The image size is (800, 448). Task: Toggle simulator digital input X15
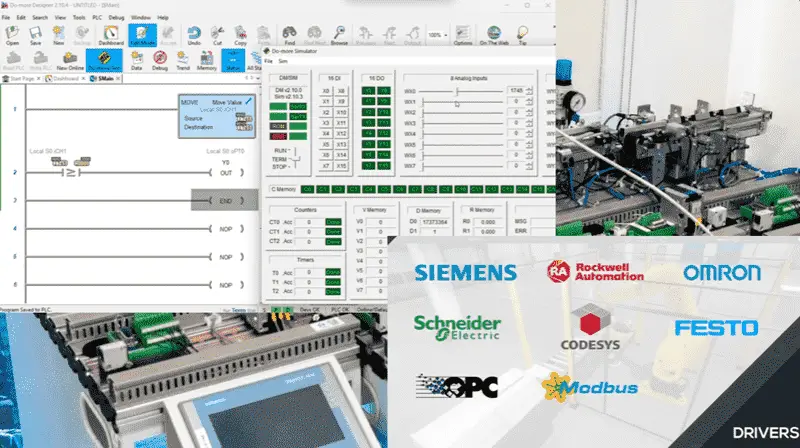pos(341,166)
